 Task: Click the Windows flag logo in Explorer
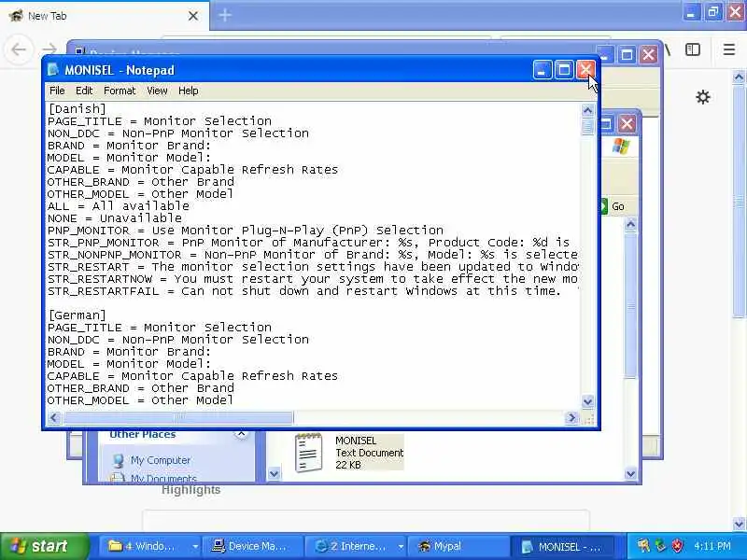pos(621,147)
